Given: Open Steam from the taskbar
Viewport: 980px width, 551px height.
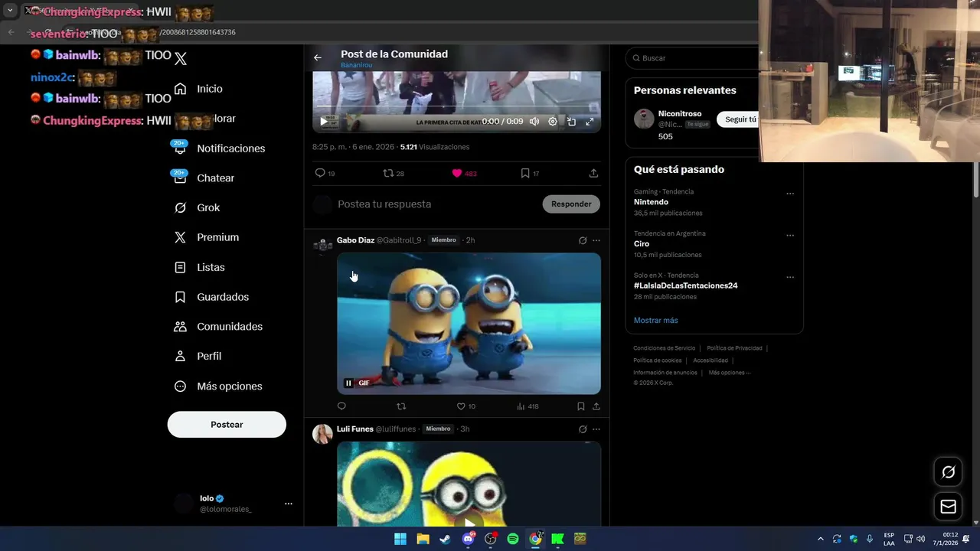Looking at the screenshot, I should (x=445, y=539).
